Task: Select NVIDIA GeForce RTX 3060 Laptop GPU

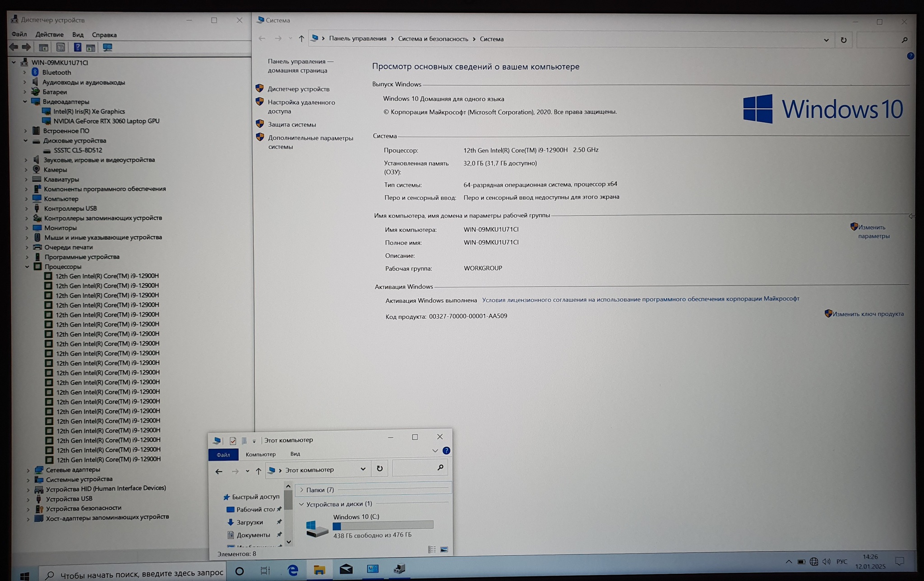Action: click(106, 121)
